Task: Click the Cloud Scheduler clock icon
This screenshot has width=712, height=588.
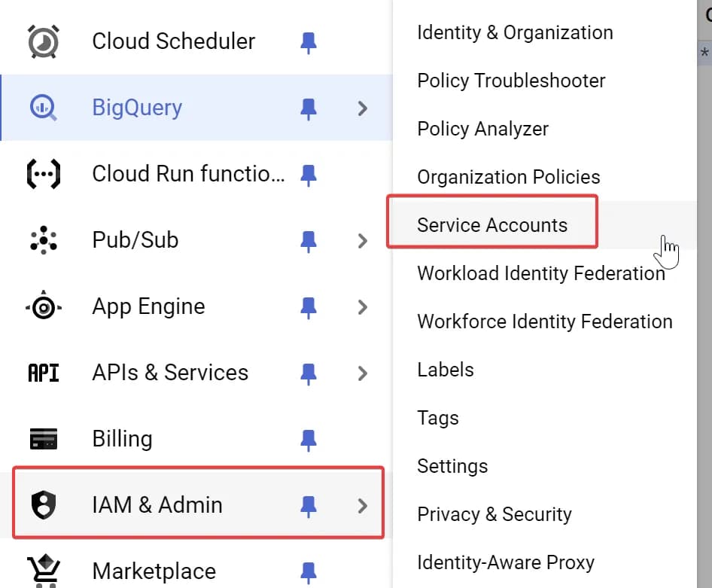Action: pyautogui.click(x=44, y=41)
